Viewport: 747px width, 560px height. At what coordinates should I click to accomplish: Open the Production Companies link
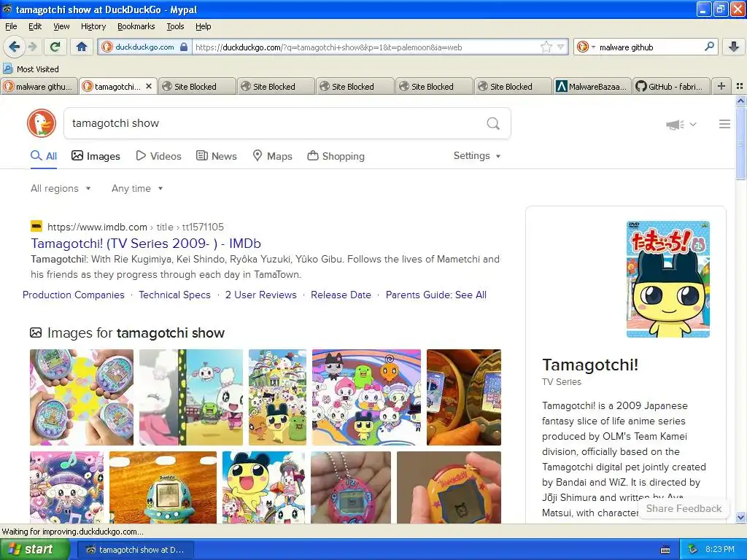[74, 295]
